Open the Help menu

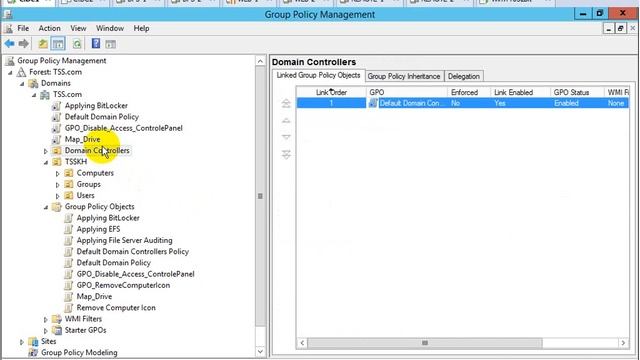coord(141,29)
